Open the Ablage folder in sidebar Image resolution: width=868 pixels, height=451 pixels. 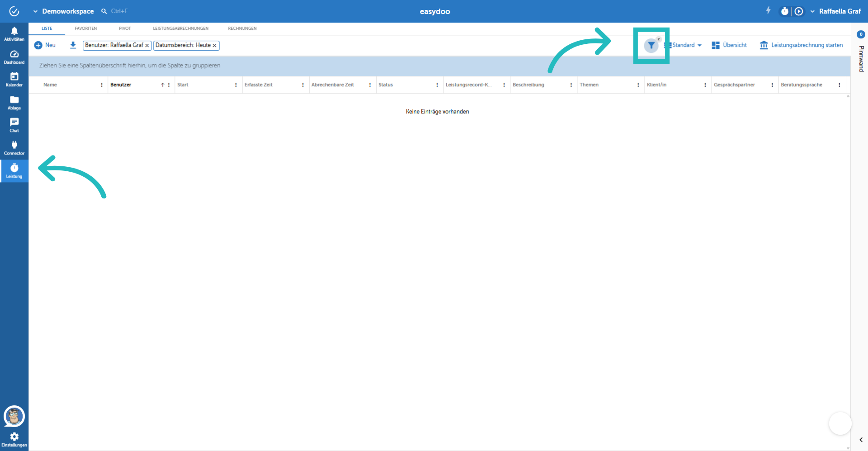[x=14, y=103]
